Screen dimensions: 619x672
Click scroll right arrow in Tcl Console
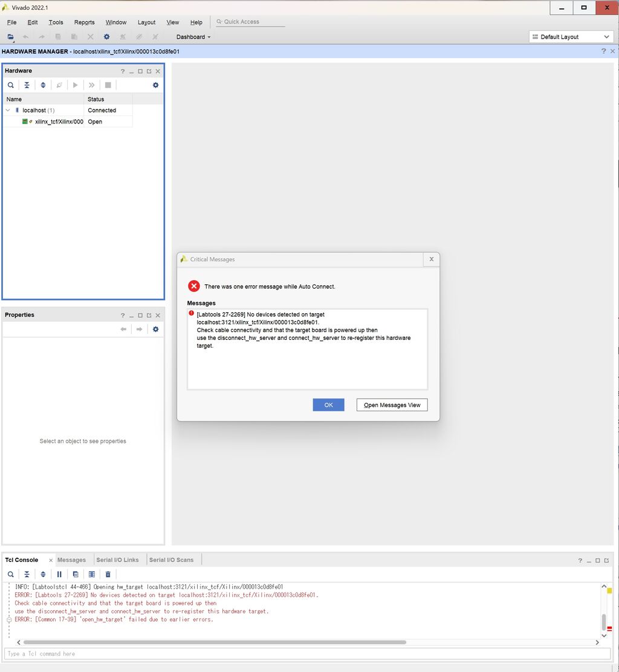tap(597, 642)
